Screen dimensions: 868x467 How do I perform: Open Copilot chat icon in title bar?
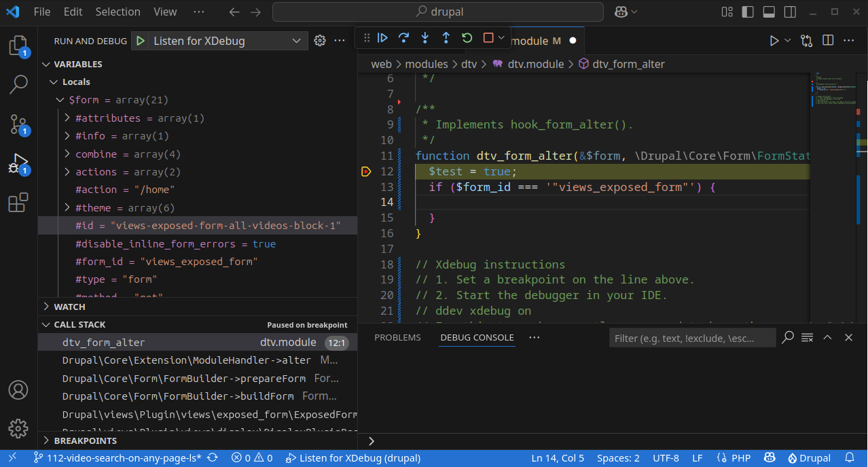[x=621, y=12]
